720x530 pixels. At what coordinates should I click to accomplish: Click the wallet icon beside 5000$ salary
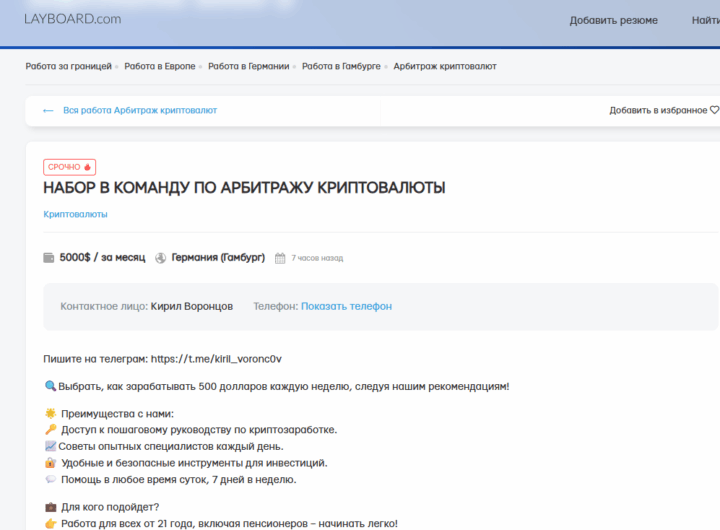click(x=49, y=258)
